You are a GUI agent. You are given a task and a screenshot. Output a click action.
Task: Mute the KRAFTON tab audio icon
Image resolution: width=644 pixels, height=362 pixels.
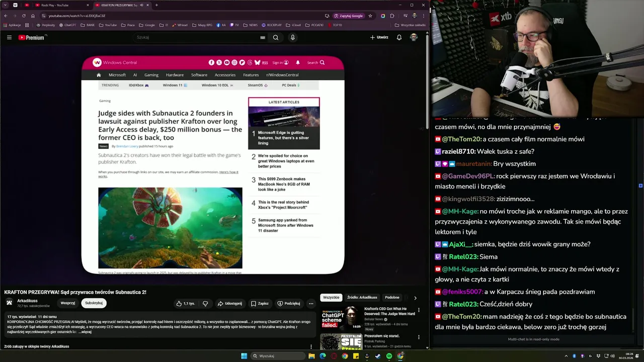pos(141,5)
